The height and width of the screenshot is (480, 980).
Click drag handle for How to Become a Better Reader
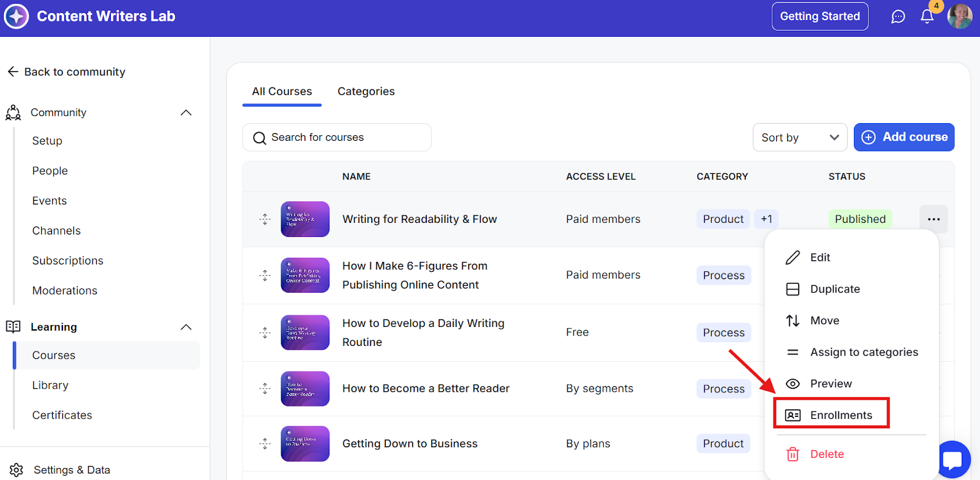[265, 389]
